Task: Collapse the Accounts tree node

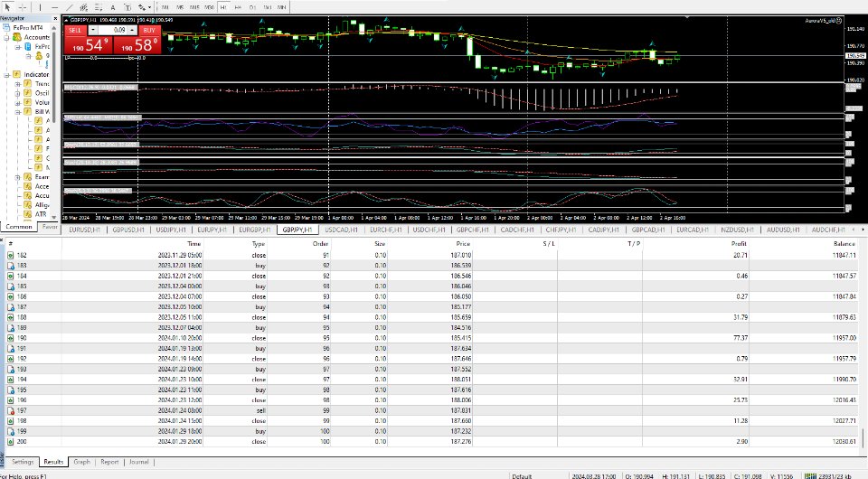Action: 6,37
